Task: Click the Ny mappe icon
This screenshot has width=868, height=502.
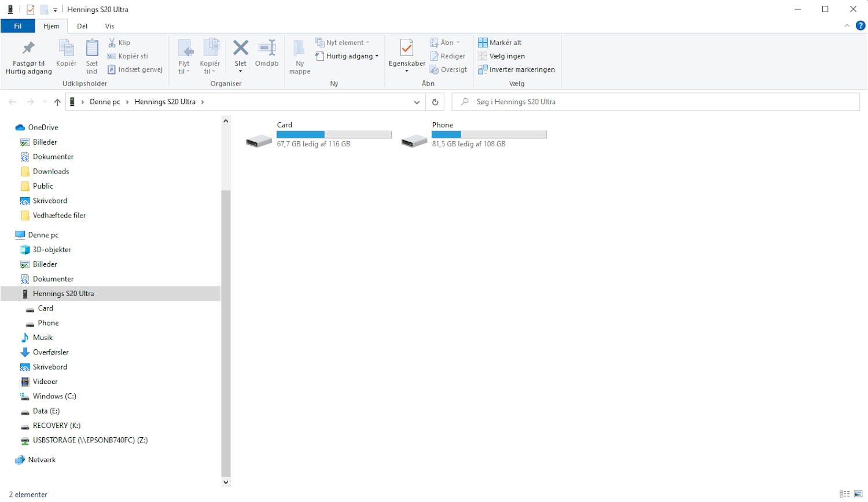Action: coord(299,49)
